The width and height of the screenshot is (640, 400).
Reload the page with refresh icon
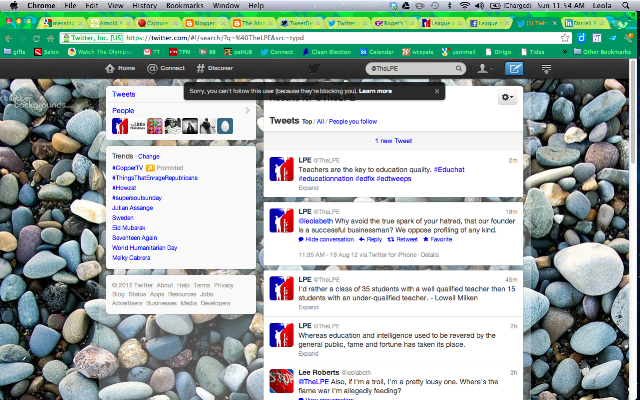click(36, 38)
